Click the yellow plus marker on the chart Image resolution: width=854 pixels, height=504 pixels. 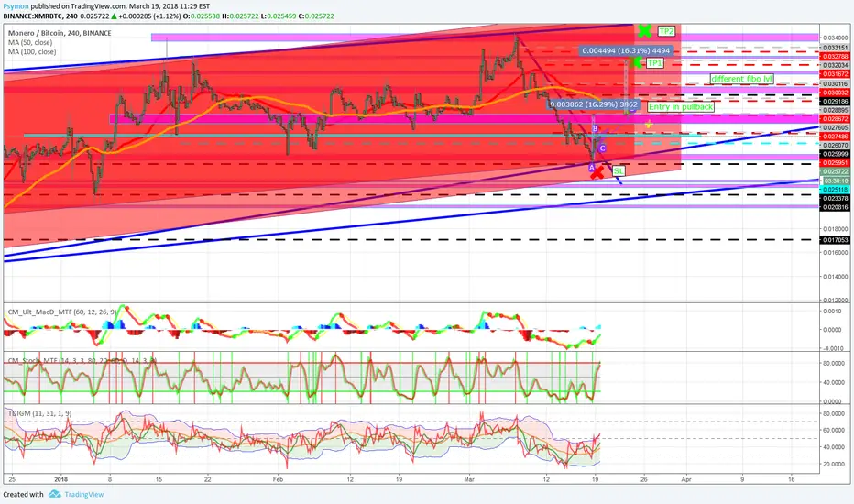click(x=649, y=125)
